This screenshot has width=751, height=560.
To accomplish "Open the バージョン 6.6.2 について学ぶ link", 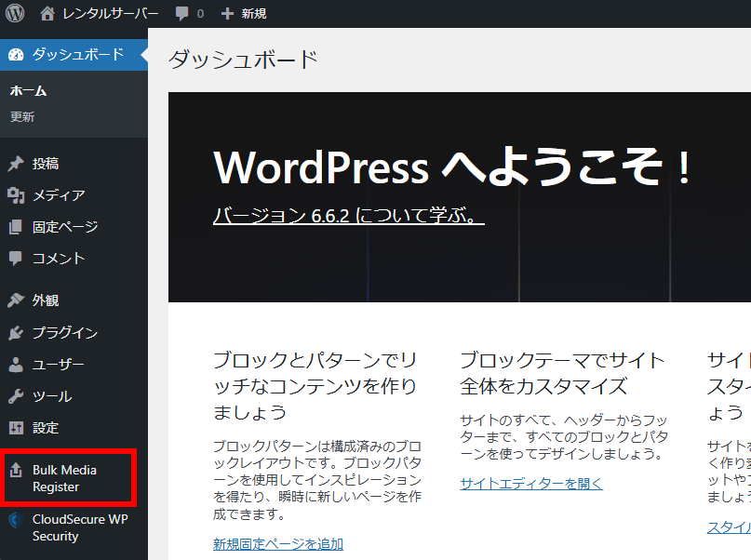I will coord(348,216).
